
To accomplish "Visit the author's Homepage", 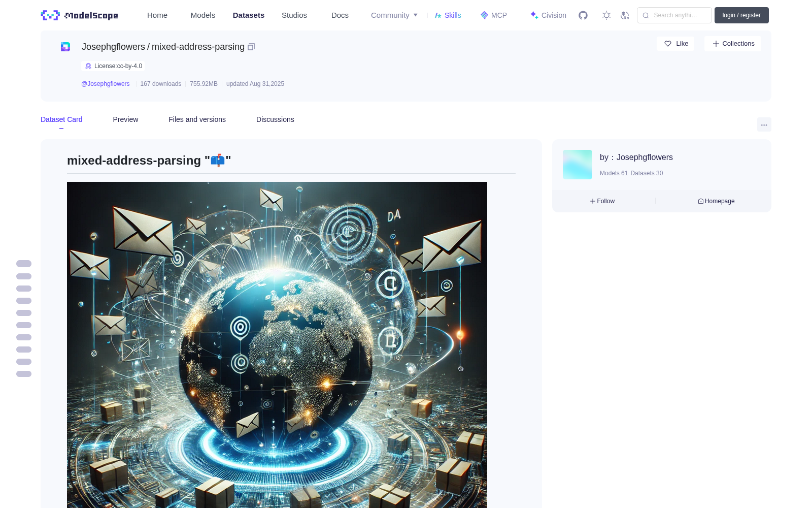I will 716,201.
